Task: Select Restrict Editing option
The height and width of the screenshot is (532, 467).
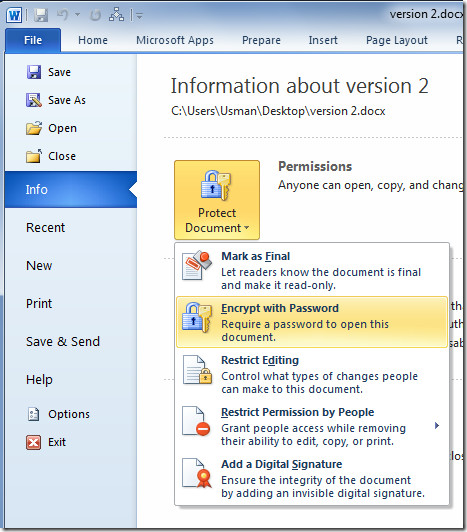Action: pyautogui.click(x=312, y=374)
